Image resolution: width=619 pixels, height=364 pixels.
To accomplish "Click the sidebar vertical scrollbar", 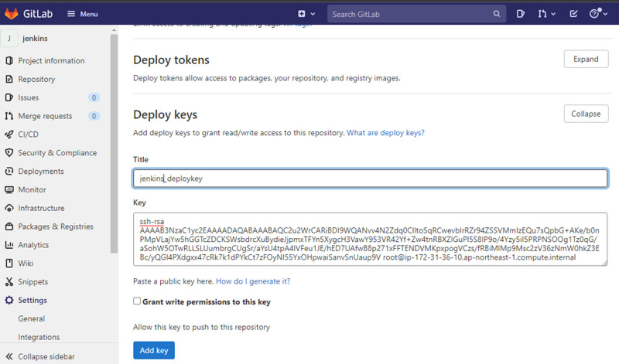I will tap(114, 144).
